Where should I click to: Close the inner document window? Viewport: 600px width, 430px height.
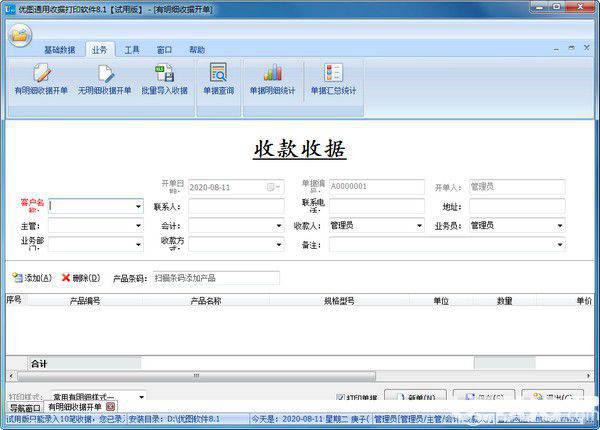(x=587, y=48)
